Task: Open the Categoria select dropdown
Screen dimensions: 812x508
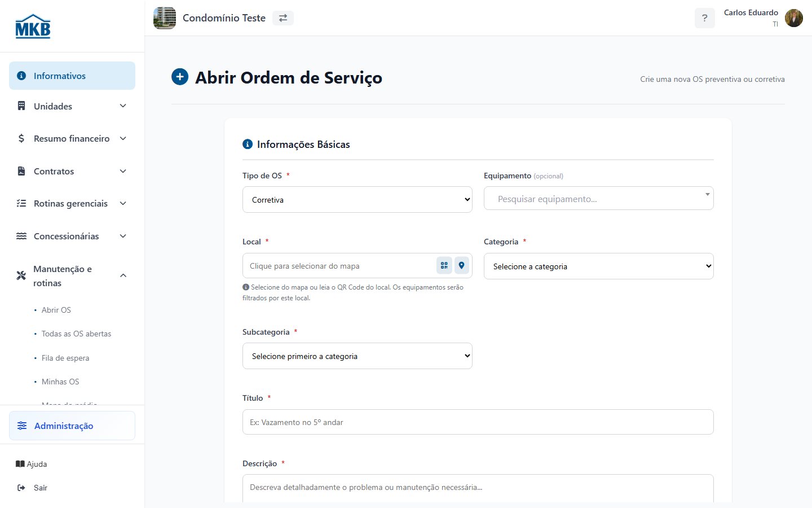Action: tap(599, 266)
